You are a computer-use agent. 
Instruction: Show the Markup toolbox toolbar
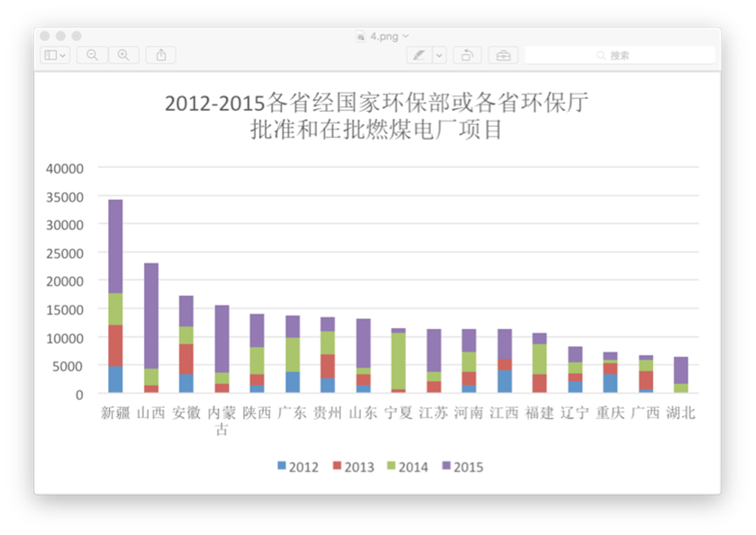pos(502,56)
